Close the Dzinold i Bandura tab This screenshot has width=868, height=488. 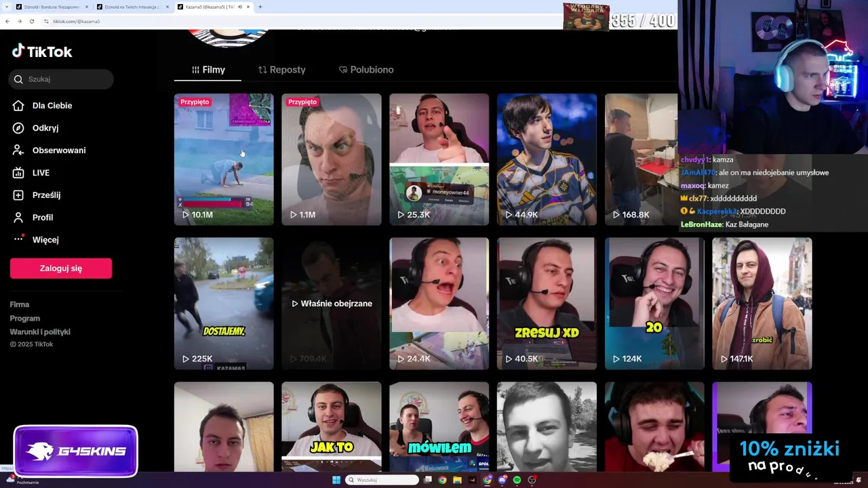(87, 7)
